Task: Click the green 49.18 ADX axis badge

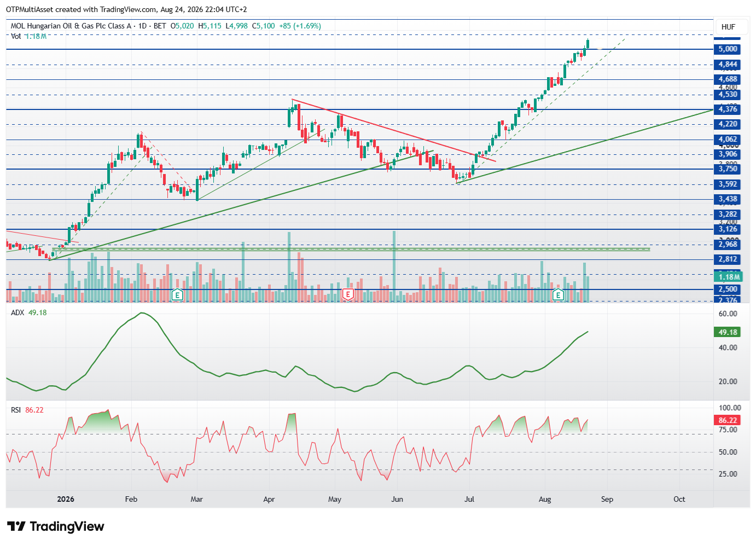Action: pos(728,332)
